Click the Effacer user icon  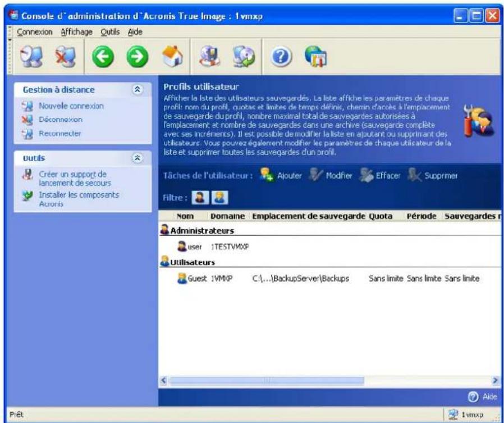[366, 175]
